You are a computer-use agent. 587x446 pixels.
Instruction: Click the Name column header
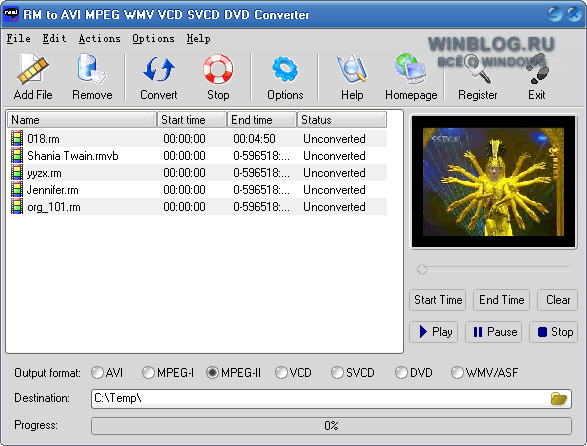(82, 120)
